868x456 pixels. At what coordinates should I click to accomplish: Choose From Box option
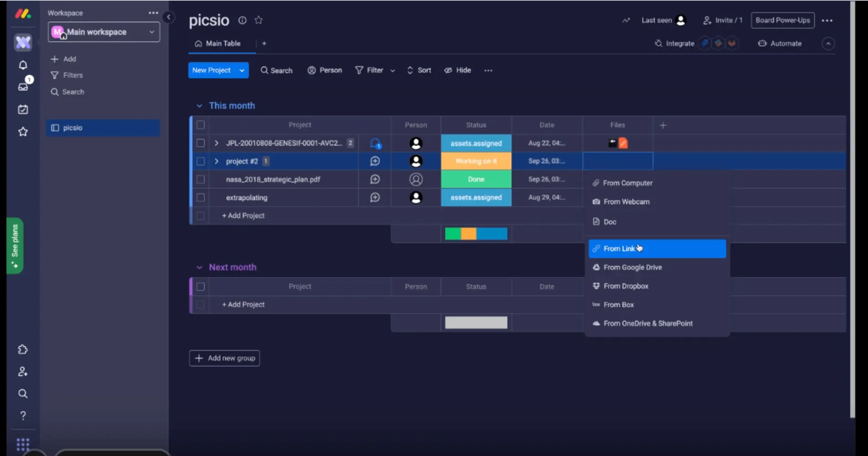(x=657, y=304)
